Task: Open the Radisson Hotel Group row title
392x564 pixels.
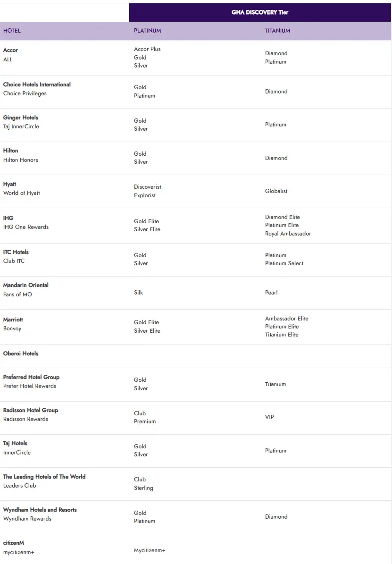Action: pyautogui.click(x=31, y=410)
